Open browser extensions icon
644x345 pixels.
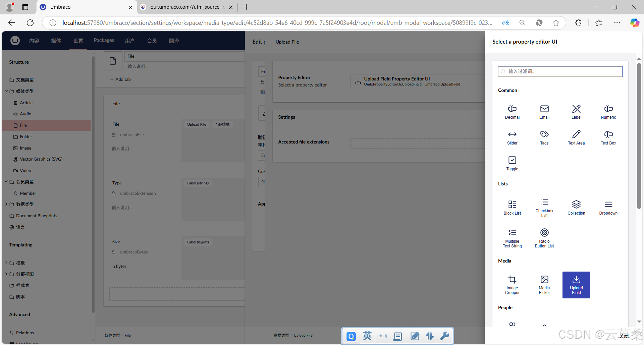click(x=578, y=23)
